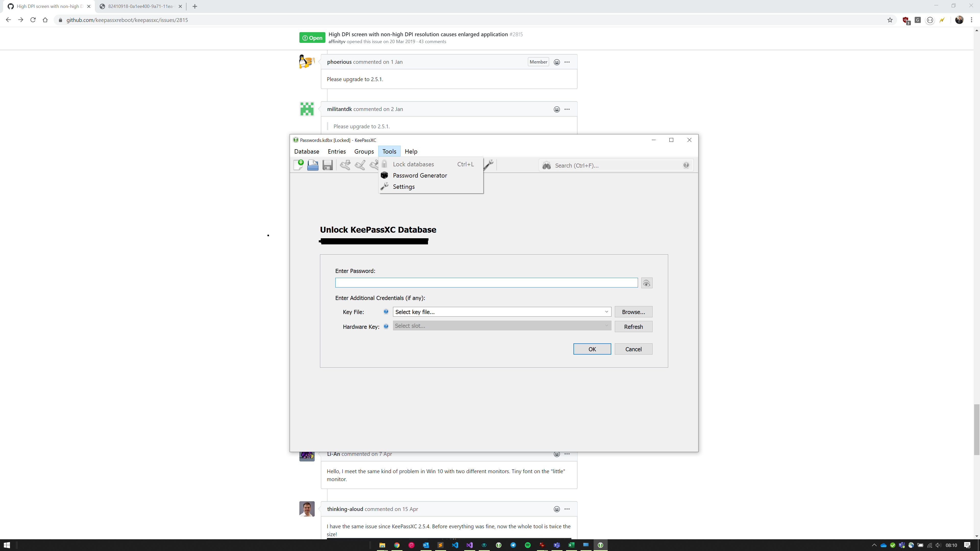Image resolution: width=980 pixels, height=551 pixels.
Task: Open options menu on militantdk's comment
Action: pos(567,109)
